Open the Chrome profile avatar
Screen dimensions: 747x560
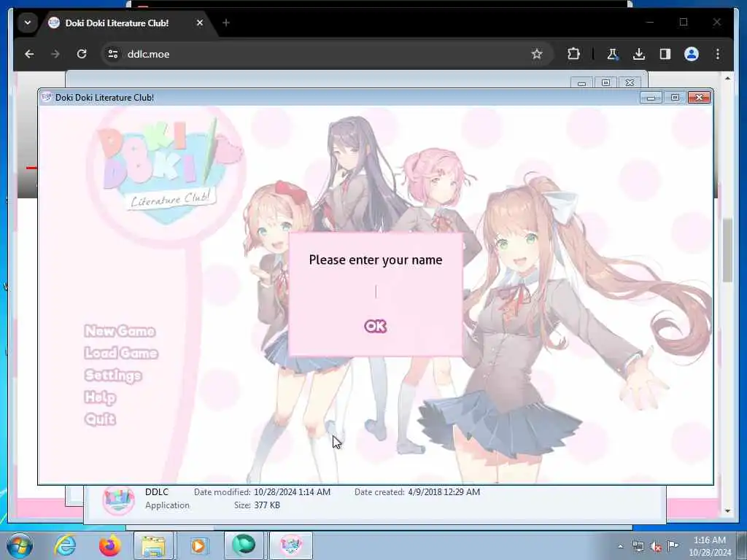coord(692,54)
